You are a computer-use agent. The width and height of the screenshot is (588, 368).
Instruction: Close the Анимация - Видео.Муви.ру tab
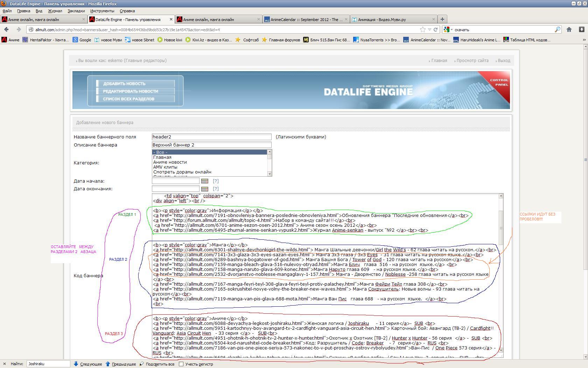(x=434, y=19)
